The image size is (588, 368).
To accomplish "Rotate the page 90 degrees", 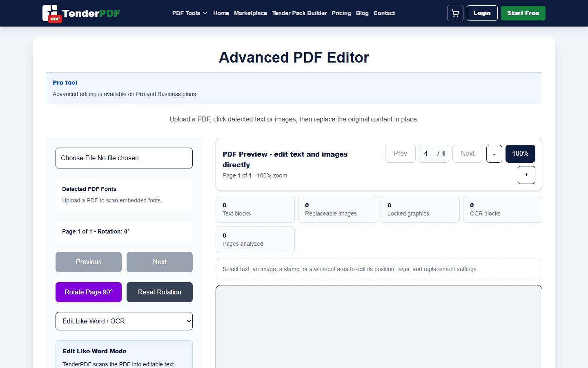I will point(89,292).
